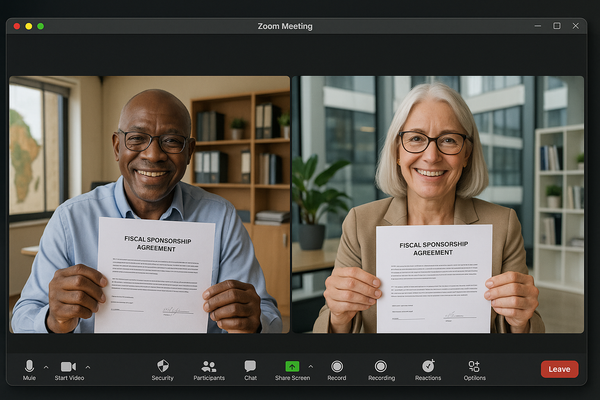Start Video with the camera icon
The height and width of the screenshot is (400, 600).
pos(69,370)
